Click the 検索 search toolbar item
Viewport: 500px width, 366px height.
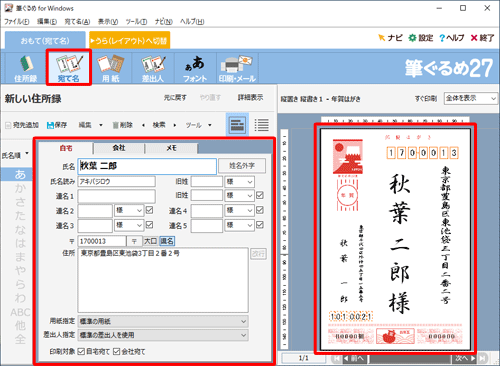159,125
